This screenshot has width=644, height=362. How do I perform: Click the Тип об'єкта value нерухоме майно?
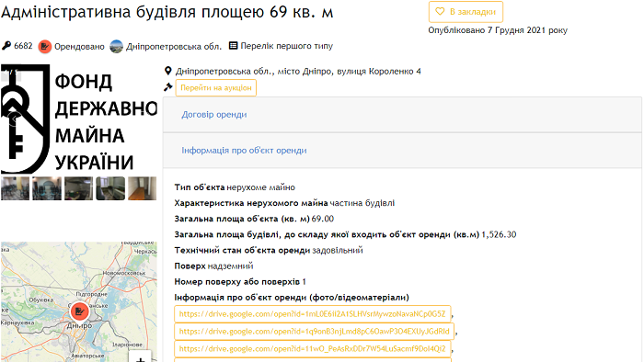pos(260,187)
